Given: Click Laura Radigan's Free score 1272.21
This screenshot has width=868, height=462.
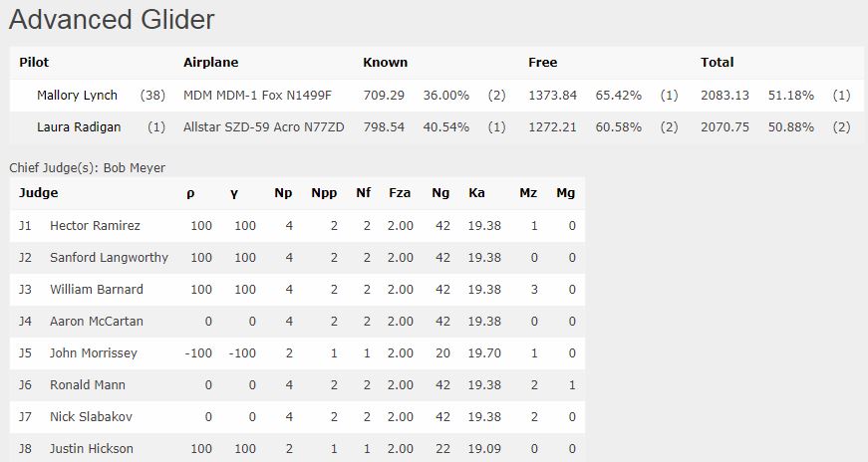Looking at the screenshot, I should pos(552,127).
